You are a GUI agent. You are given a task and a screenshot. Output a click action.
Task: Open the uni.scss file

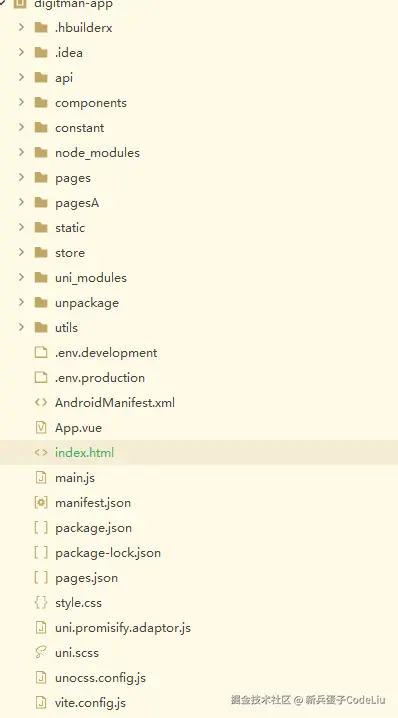click(x=76, y=653)
